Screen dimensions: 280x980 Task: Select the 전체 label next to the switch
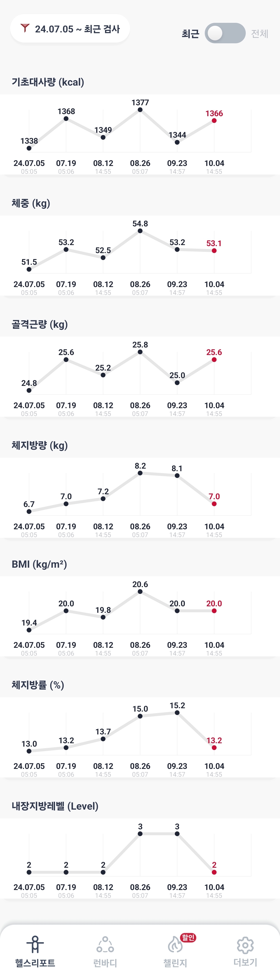[260, 33]
